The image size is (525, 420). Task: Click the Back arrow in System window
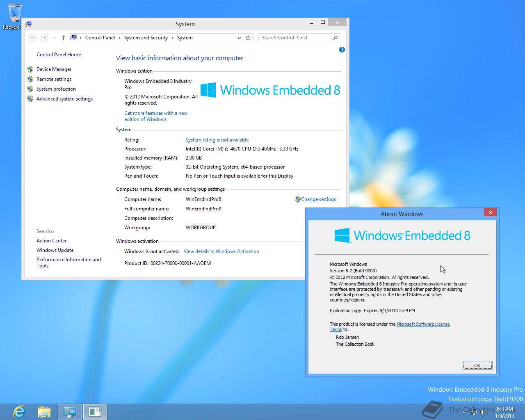click(x=33, y=38)
